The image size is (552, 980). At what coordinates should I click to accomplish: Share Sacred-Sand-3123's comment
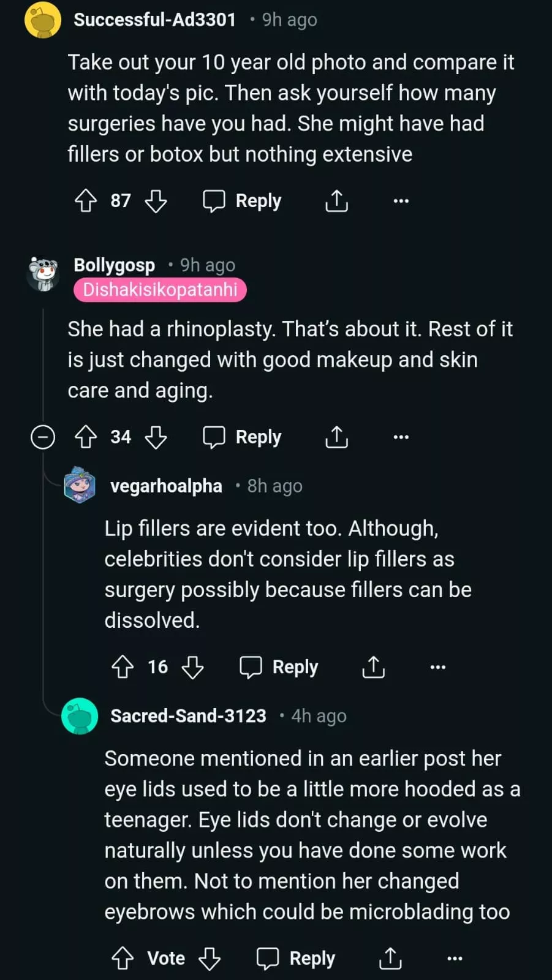click(390, 959)
